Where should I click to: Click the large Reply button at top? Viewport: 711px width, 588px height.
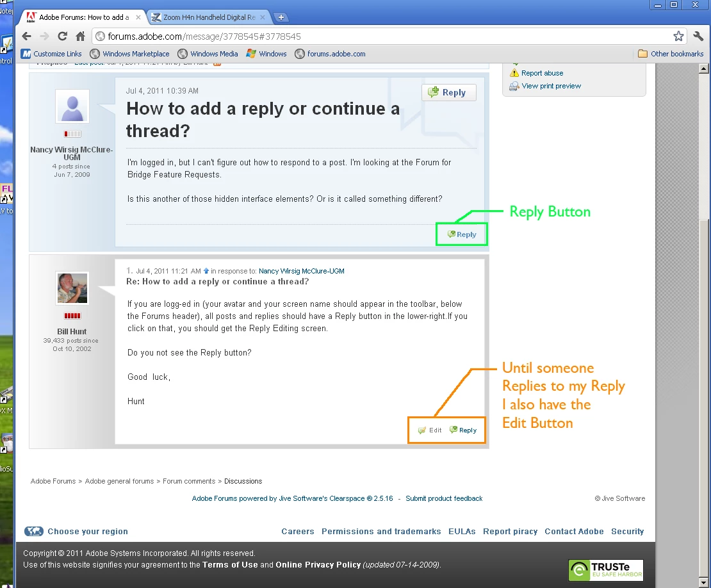click(x=448, y=92)
